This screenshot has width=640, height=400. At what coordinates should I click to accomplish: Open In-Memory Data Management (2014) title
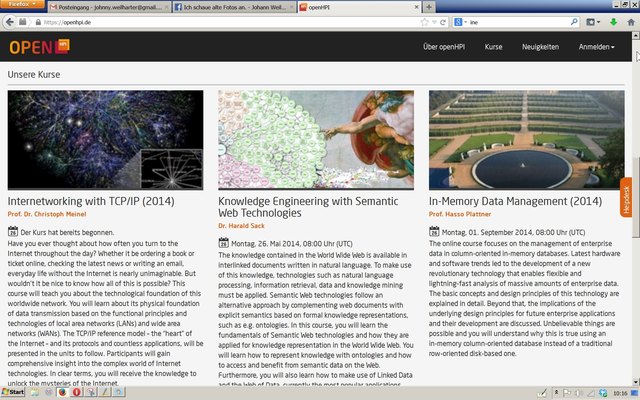pos(515,201)
